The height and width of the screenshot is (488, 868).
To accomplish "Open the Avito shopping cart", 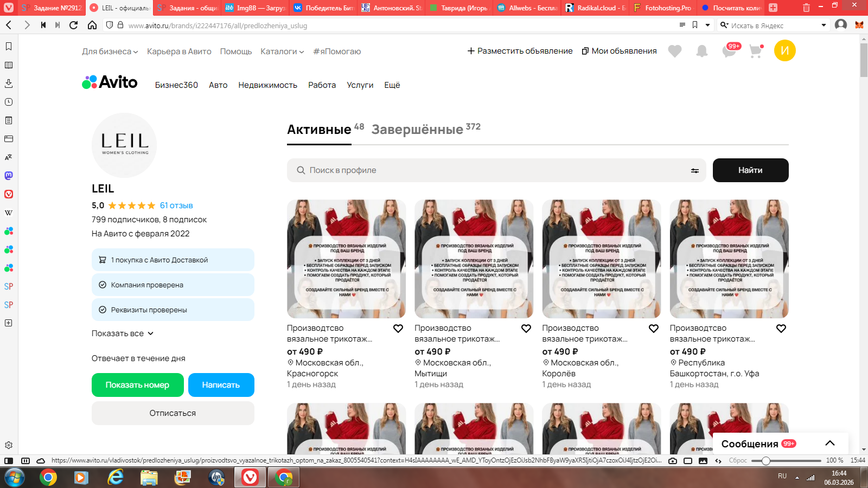I will pos(756,51).
